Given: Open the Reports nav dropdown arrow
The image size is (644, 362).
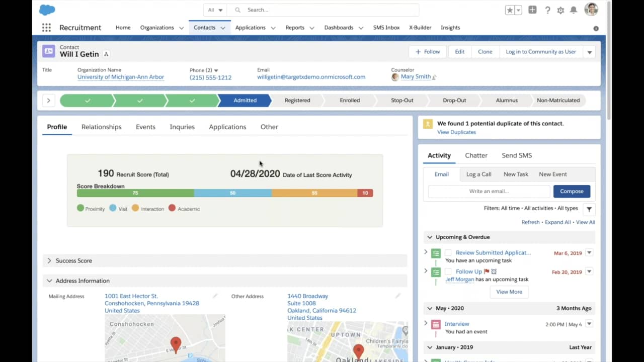Looking at the screenshot, I should tap(312, 28).
